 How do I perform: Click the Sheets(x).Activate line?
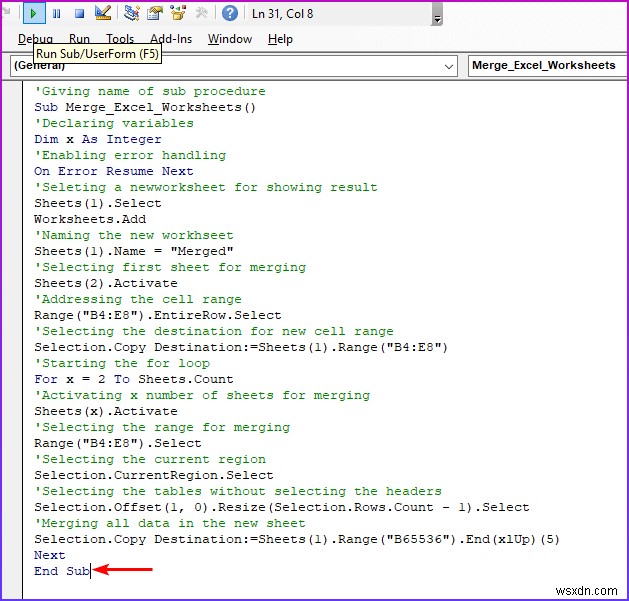click(x=106, y=412)
